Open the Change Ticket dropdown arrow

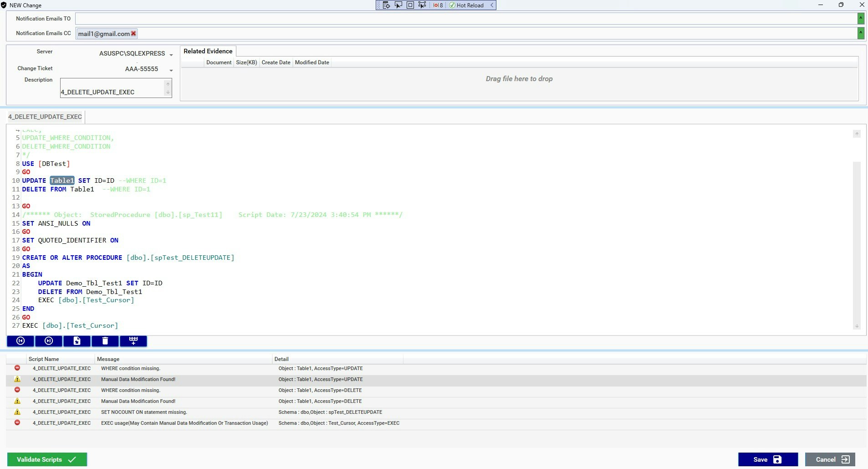(171, 70)
